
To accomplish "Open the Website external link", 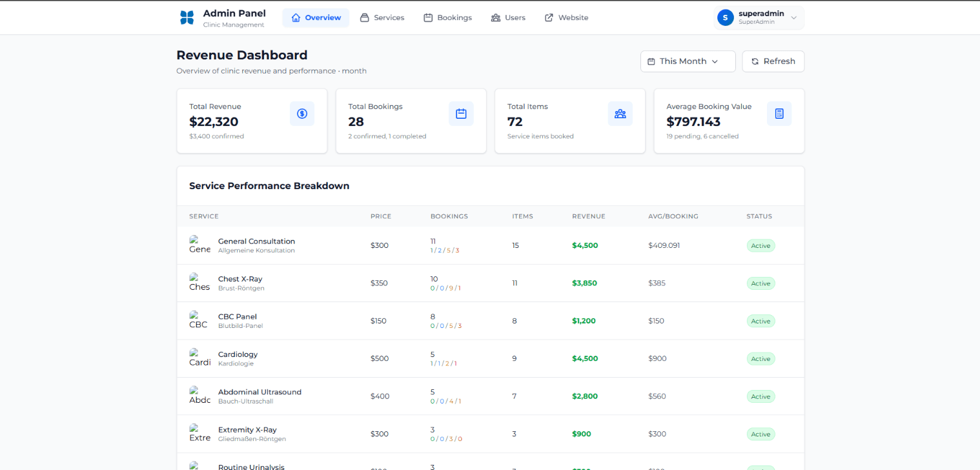I will click(566, 18).
